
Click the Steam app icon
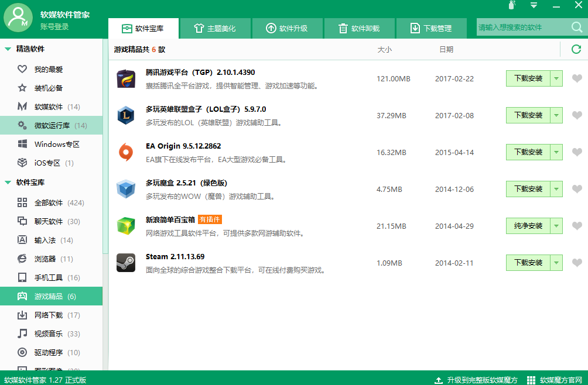pos(126,263)
